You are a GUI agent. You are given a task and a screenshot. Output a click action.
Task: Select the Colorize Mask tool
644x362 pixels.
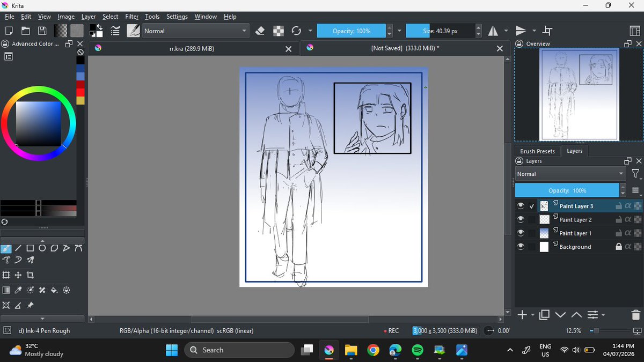30,290
